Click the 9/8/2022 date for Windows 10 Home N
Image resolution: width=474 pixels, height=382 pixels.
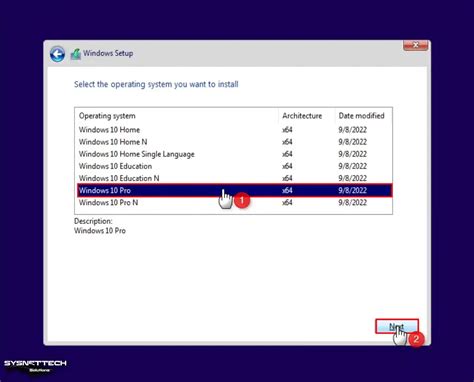click(352, 142)
